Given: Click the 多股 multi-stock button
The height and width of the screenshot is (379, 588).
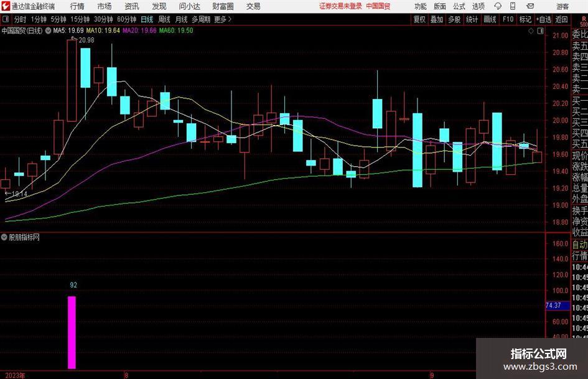Looking at the screenshot, I should click(x=454, y=19).
